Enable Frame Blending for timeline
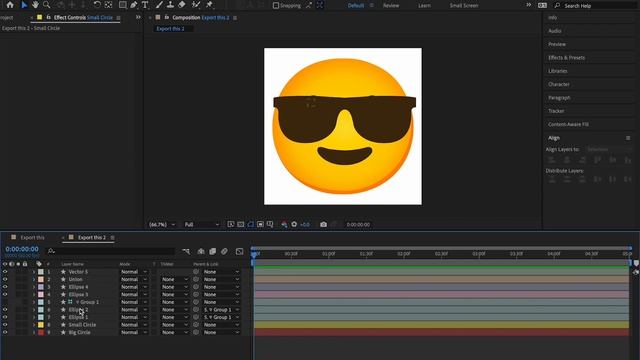The height and width of the screenshot is (360, 640). [213, 251]
